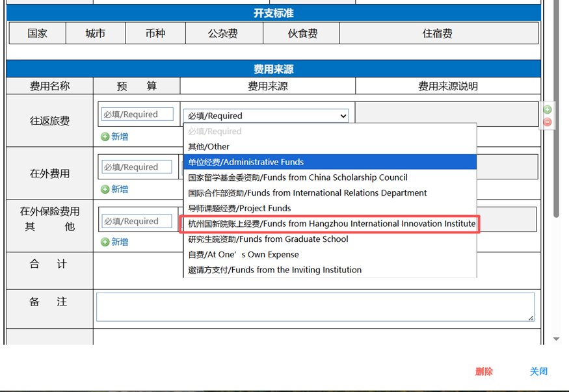Click the scrollbar down arrow at right
Screen dimensions: 569x392
coord(556,339)
